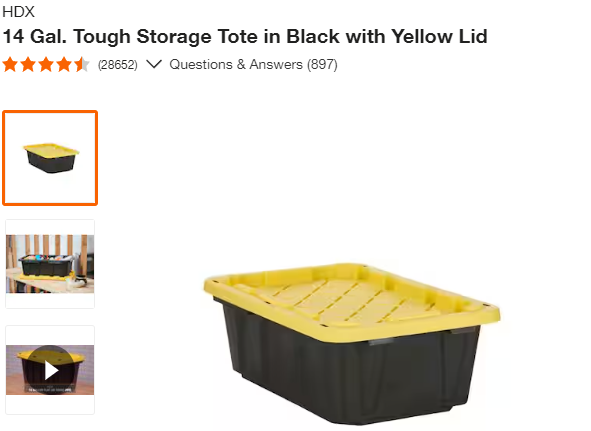The height and width of the screenshot is (431, 591).
Task: Click the words Yellow Lid in the title
Action: pyautogui.click(x=439, y=37)
